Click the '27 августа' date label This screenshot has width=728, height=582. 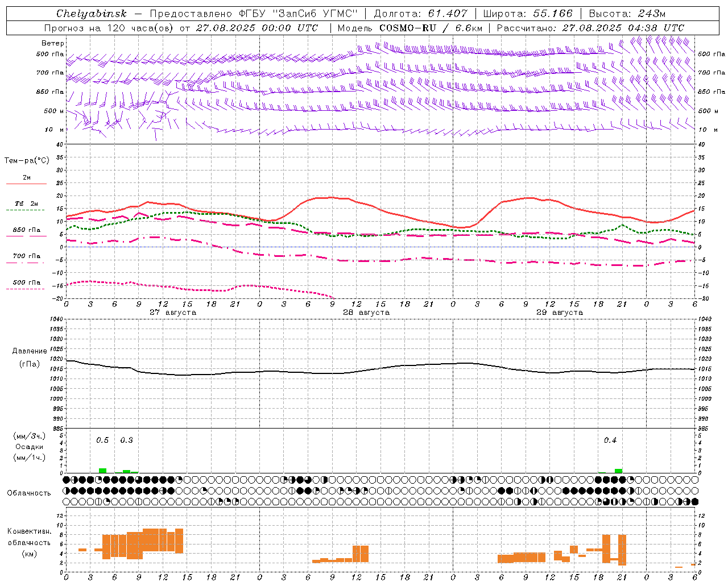(173, 313)
